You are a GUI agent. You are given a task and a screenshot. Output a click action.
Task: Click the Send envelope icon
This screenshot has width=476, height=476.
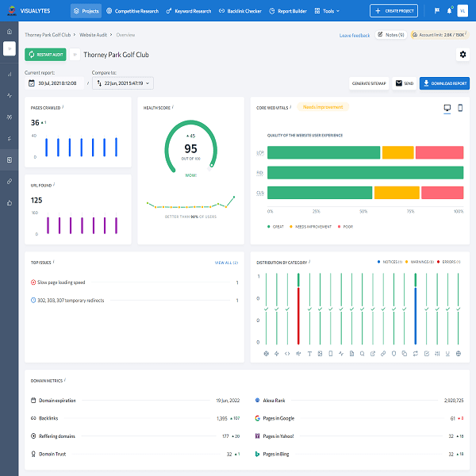pos(399,83)
